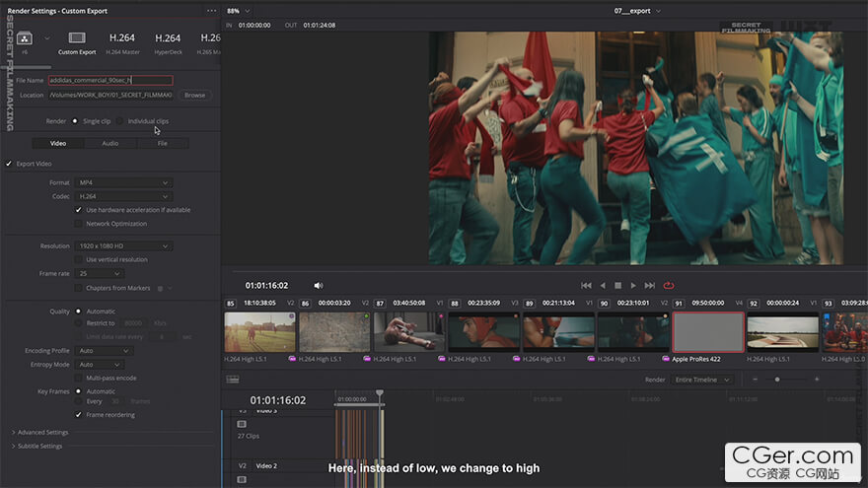
Task: Click the Video 3 track clip icon
Action: tap(242, 424)
